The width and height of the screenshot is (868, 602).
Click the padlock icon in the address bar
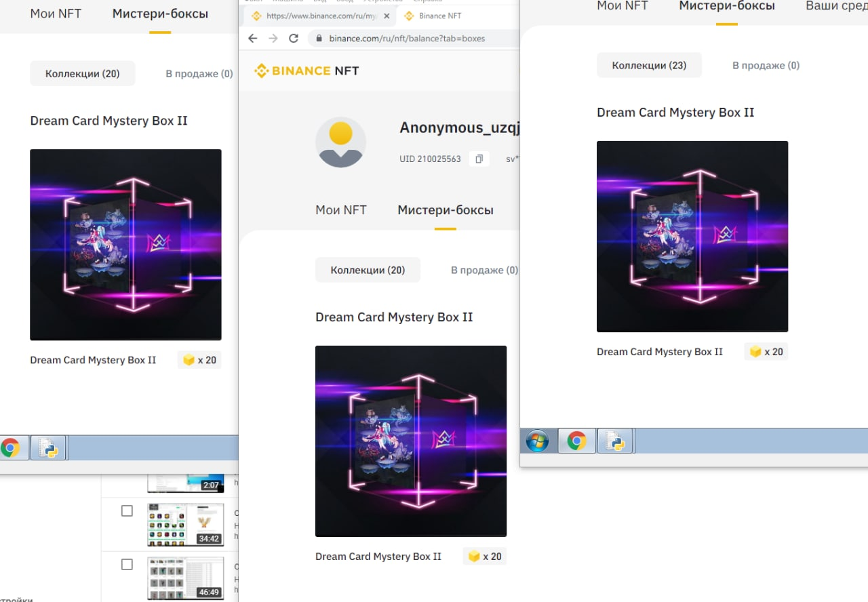click(319, 39)
